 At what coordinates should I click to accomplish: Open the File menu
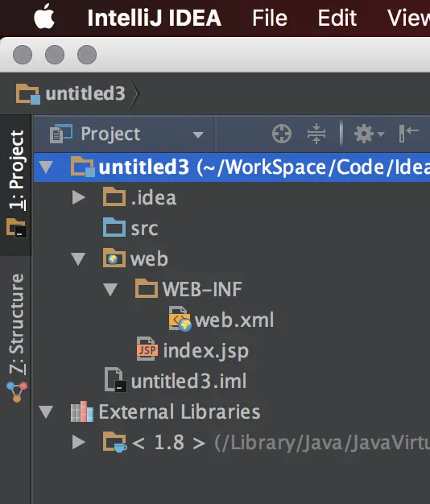[x=269, y=18]
